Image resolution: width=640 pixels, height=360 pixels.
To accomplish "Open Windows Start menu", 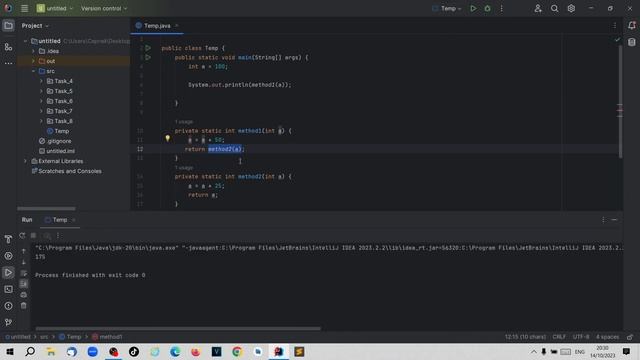I will 10,351.
